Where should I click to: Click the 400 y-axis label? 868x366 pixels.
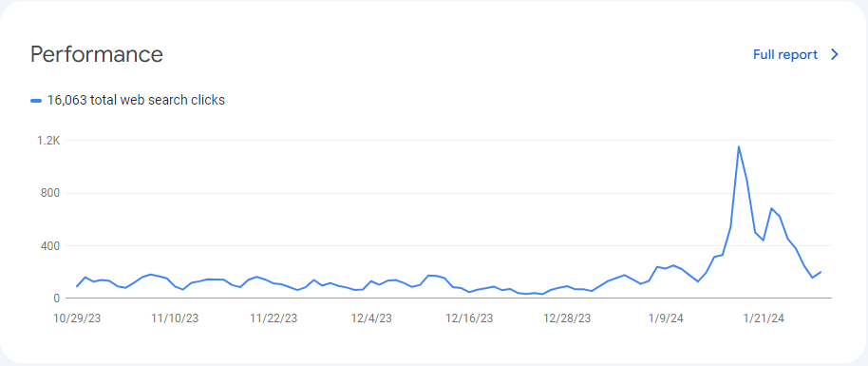coord(51,245)
